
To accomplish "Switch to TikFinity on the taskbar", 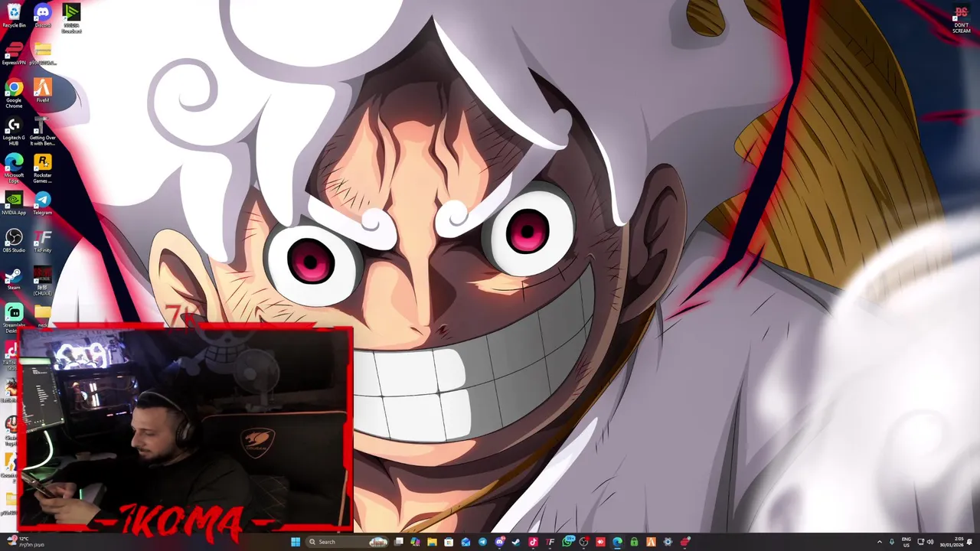I will click(550, 542).
